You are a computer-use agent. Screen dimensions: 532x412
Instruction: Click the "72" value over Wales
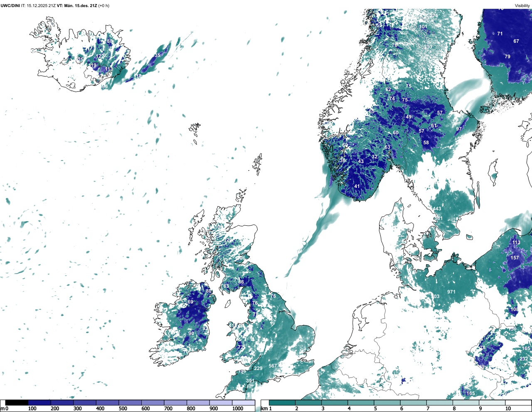pyautogui.click(x=240, y=347)
